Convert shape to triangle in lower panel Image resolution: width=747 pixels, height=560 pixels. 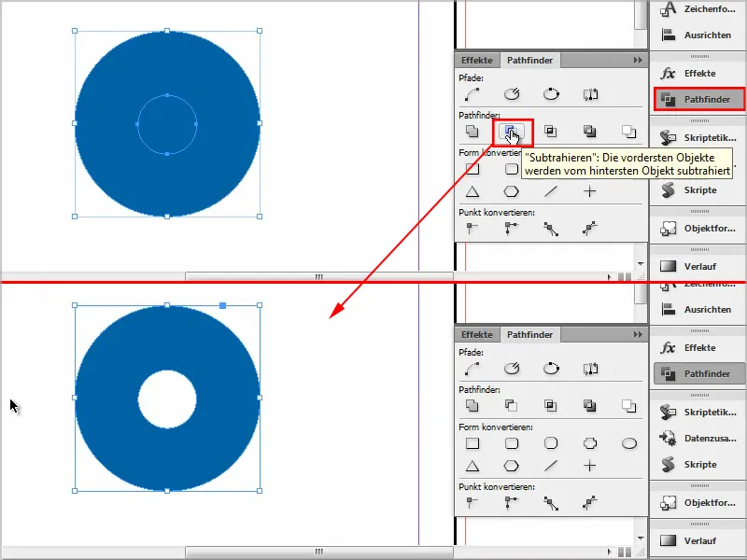pos(472,466)
